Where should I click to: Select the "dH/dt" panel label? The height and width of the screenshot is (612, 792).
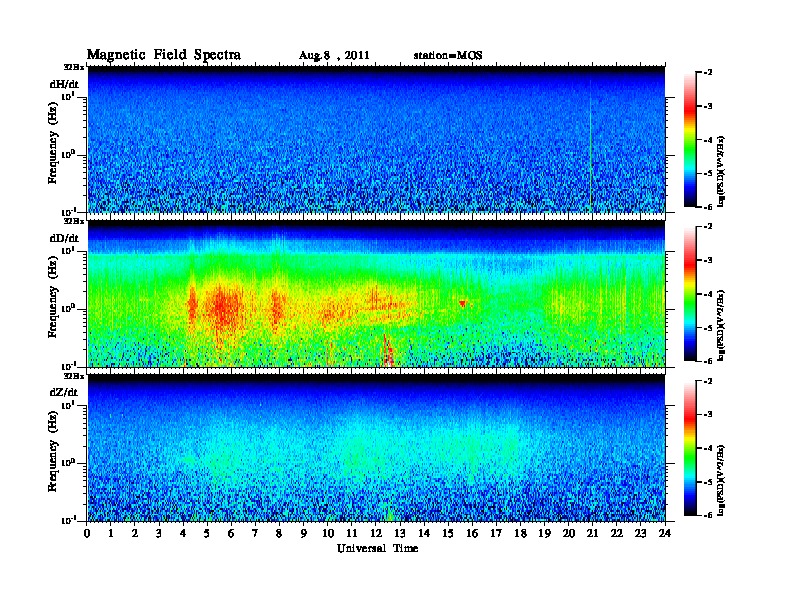(64, 84)
